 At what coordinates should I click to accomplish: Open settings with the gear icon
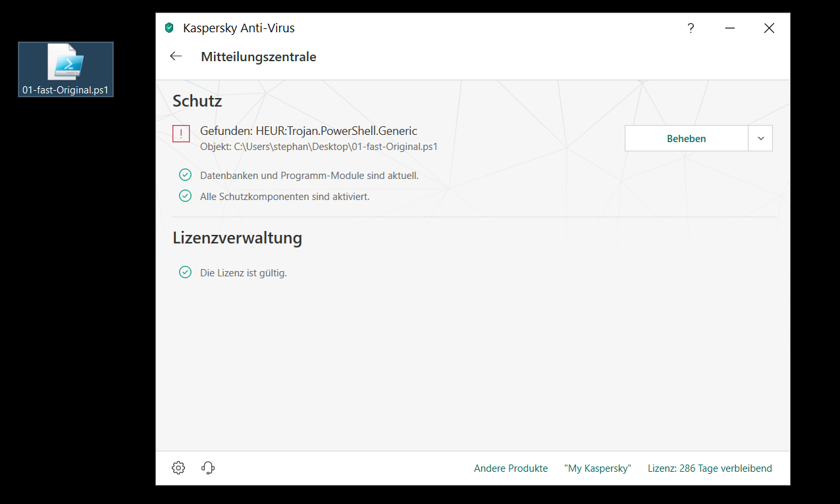[x=178, y=468]
